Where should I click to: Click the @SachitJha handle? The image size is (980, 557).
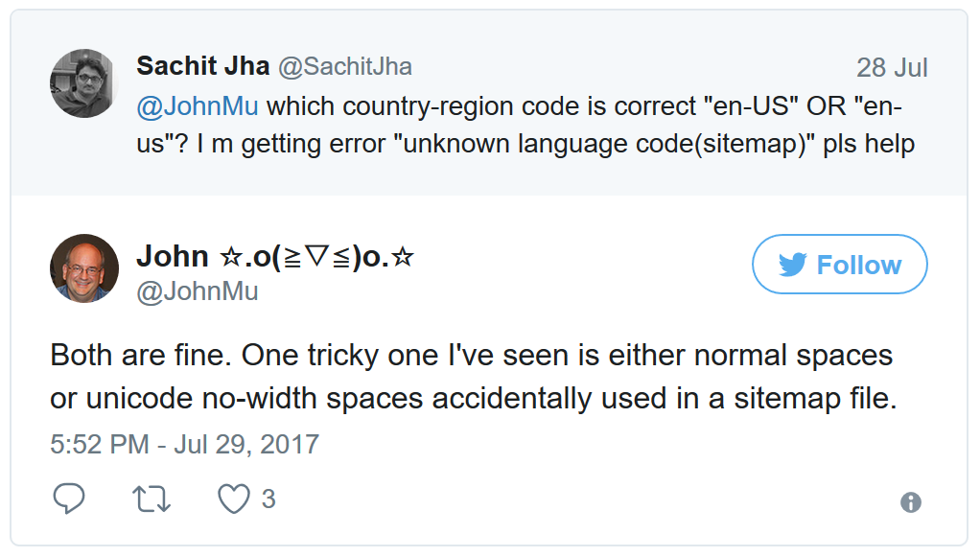coord(345,66)
